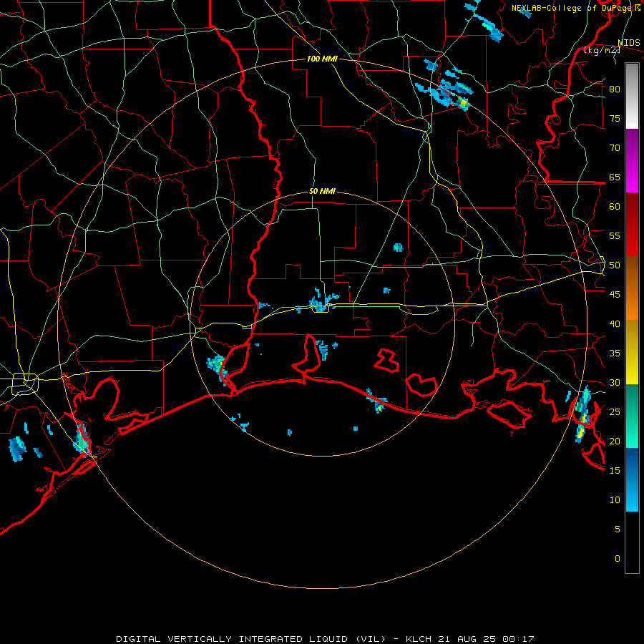Click the "21 AUG 25" date in caption
The width and height of the screenshot is (644, 644).
(x=466, y=639)
